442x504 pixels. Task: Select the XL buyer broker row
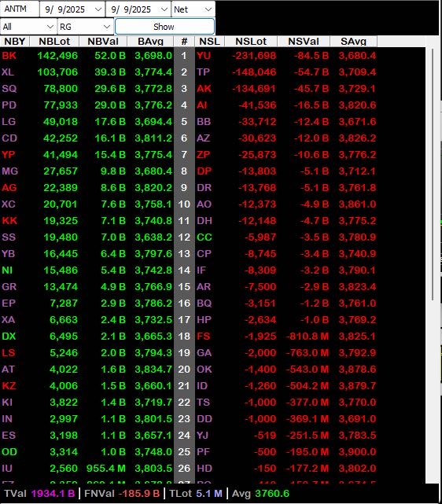click(87, 72)
